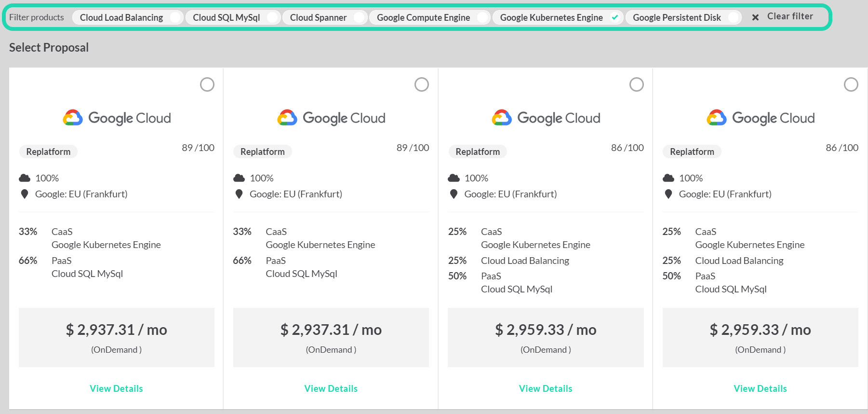Click the 86/100 score on the third card
The height and width of the screenshot is (414, 868).
[x=628, y=148]
